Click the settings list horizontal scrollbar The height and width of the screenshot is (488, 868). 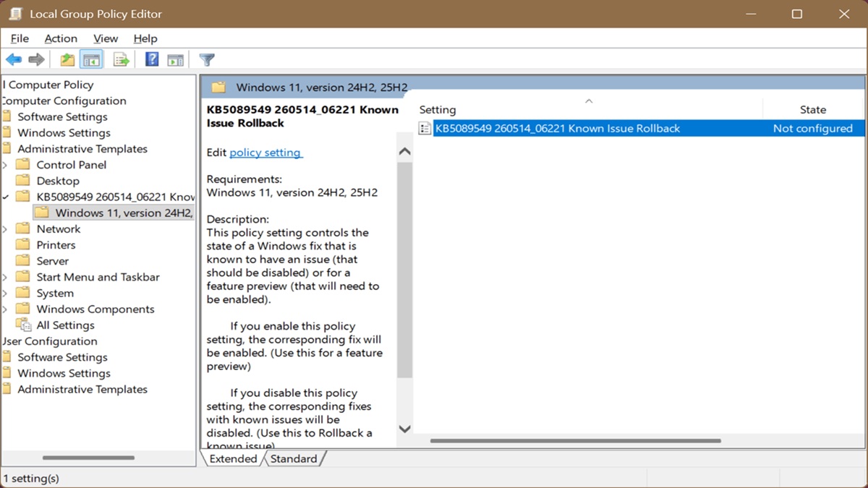[x=576, y=440]
